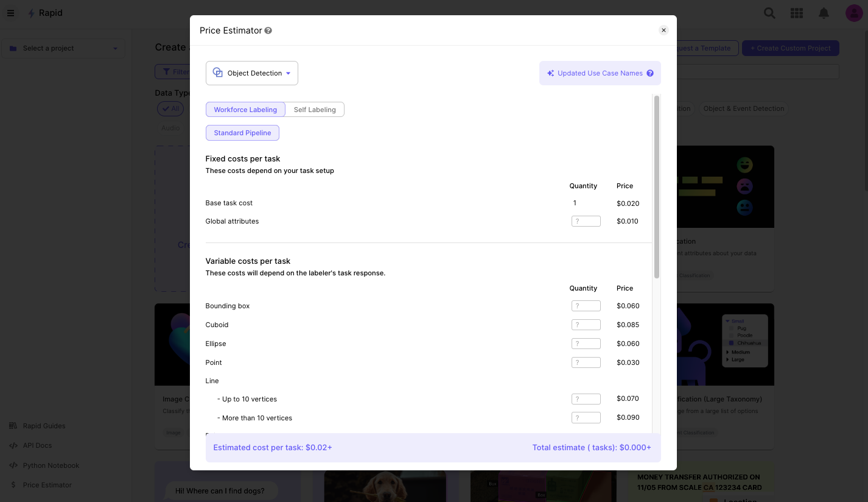Click the Total estimate text
Screen dimensions: 868x502
click(592, 447)
